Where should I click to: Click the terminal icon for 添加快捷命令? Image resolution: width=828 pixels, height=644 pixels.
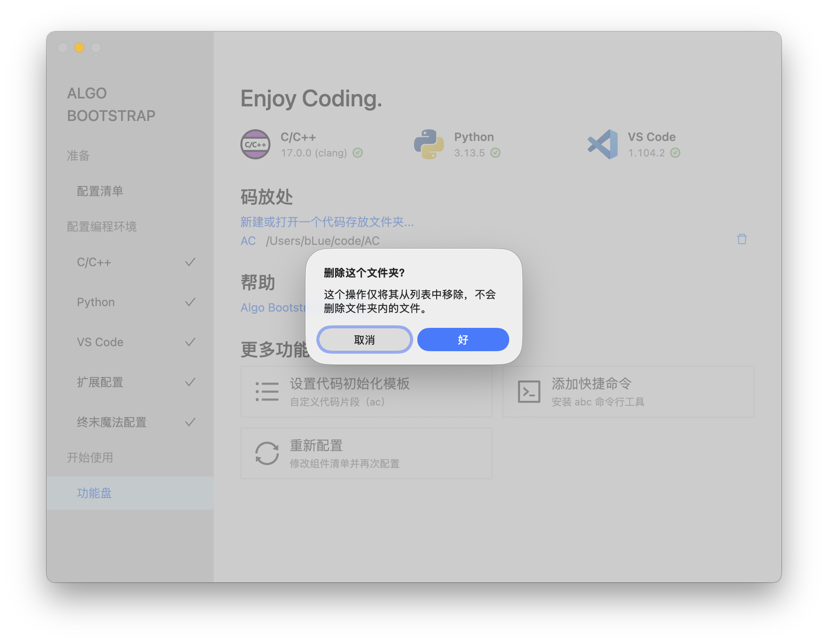pos(529,392)
